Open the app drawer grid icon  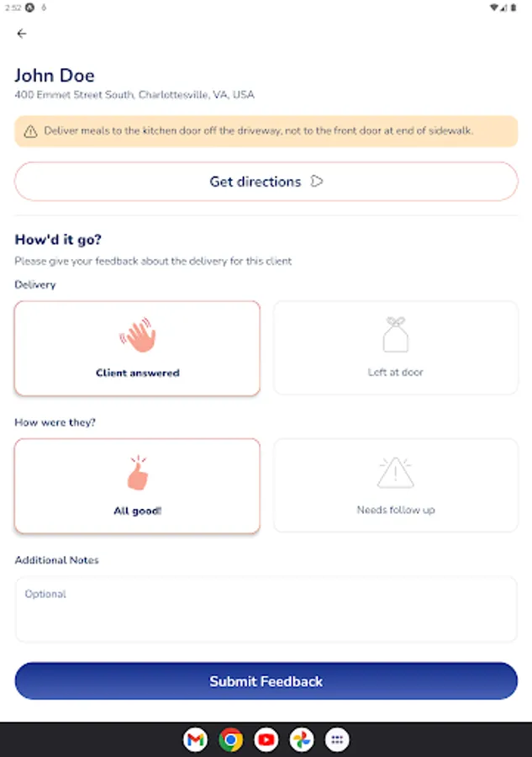[x=337, y=740]
